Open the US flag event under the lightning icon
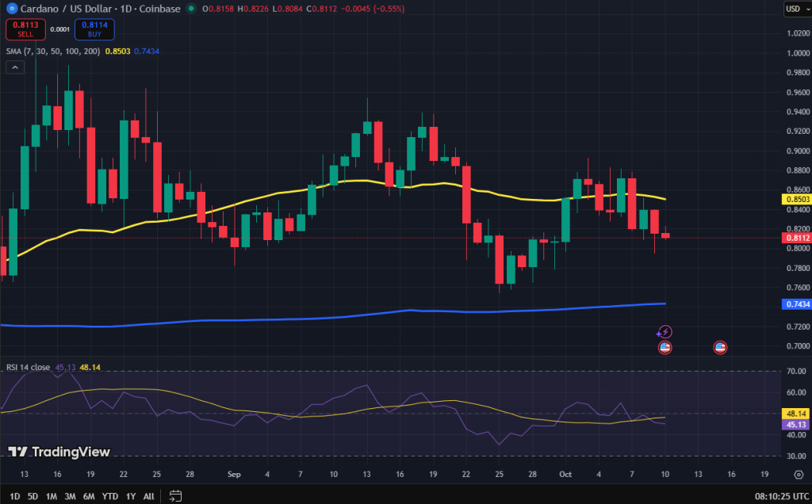 coord(665,348)
